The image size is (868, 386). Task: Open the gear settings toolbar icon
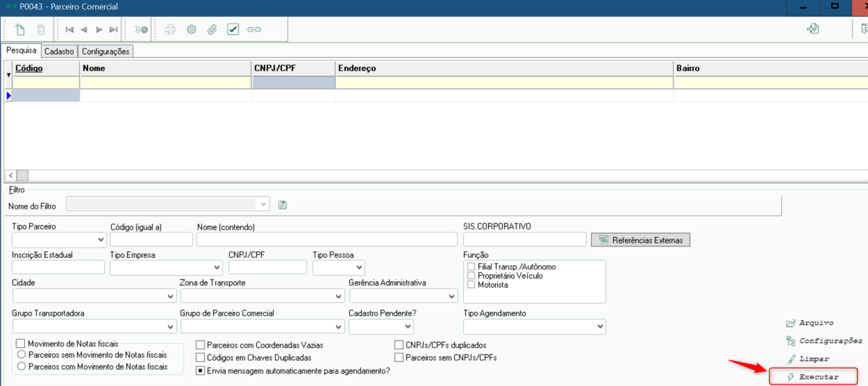pos(192,30)
